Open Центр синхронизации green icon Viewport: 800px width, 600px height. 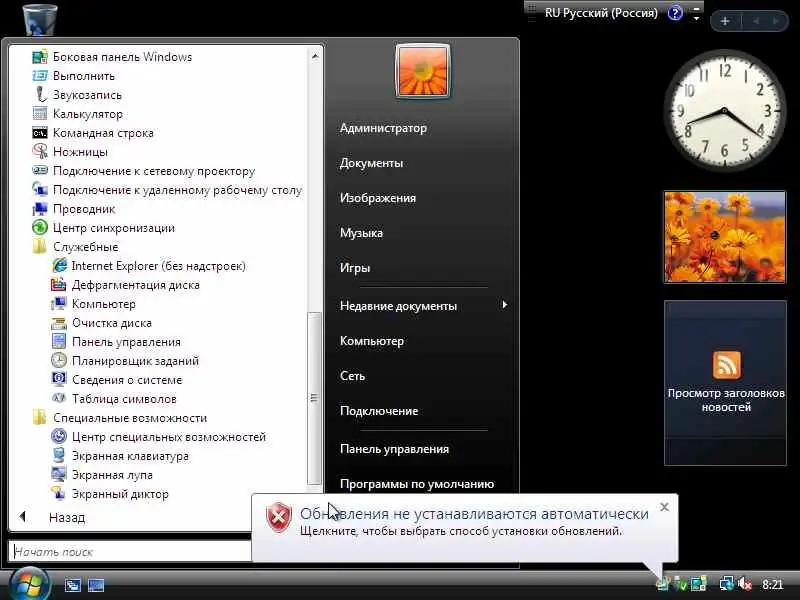pyautogui.click(x=40, y=228)
